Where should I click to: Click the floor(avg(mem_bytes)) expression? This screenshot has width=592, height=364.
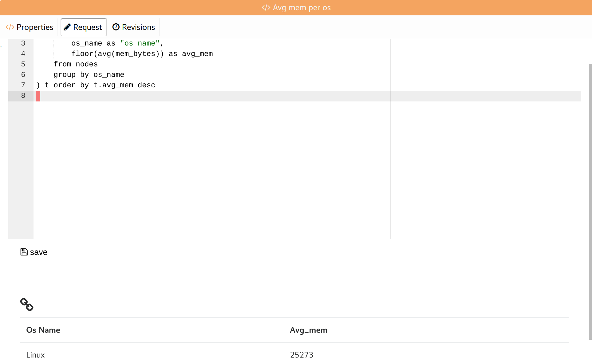(118, 54)
